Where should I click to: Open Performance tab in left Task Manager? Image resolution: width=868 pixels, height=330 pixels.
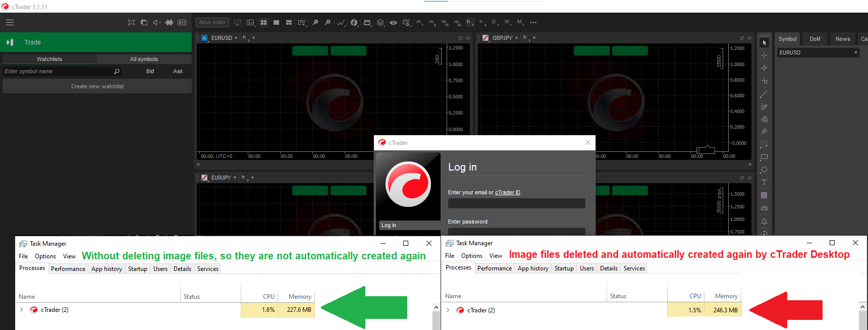coord(68,269)
